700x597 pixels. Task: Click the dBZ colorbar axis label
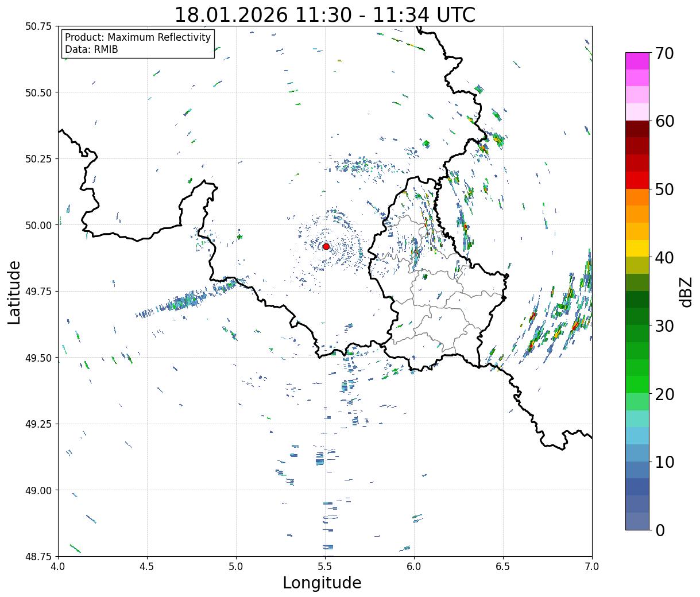point(686,292)
